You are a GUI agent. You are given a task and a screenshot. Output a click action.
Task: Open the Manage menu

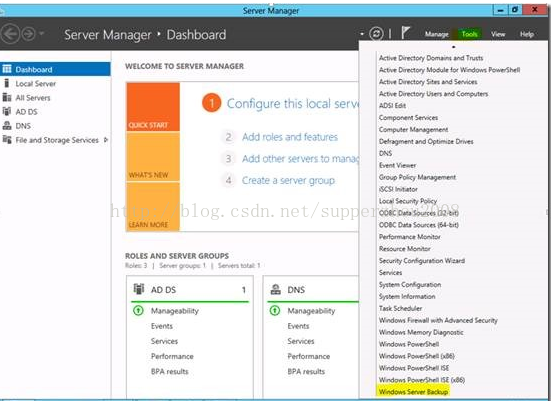pos(436,34)
